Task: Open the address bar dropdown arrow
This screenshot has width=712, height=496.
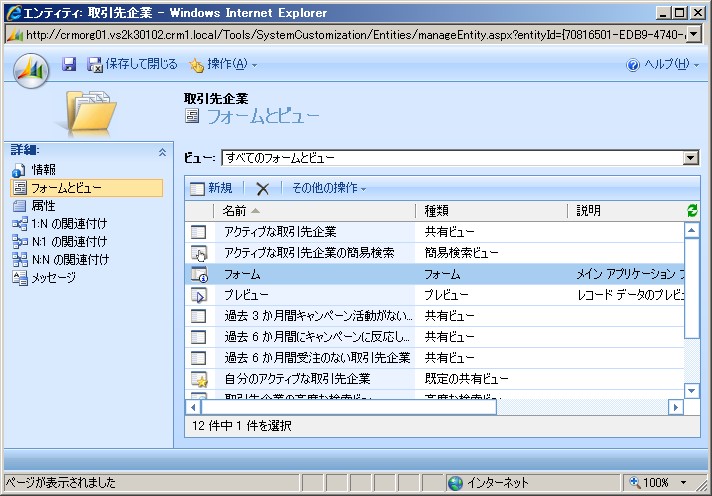Action: 693,35
